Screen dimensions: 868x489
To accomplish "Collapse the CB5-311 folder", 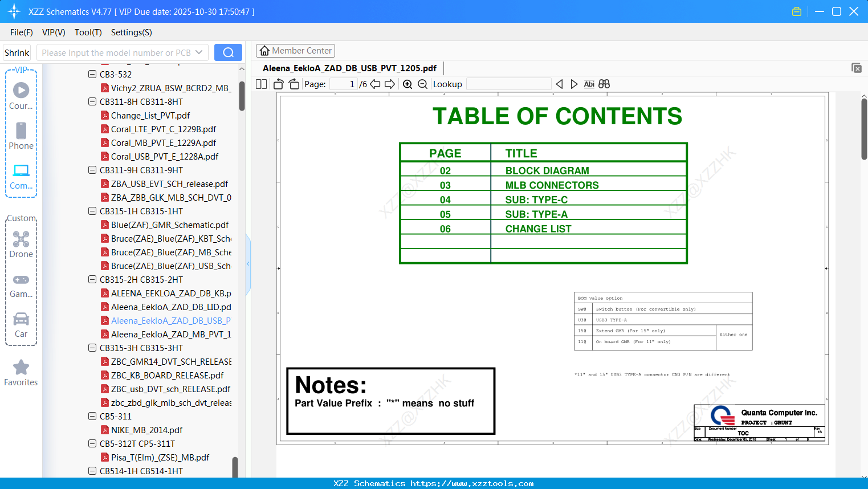I will pyautogui.click(x=92, y=416).
